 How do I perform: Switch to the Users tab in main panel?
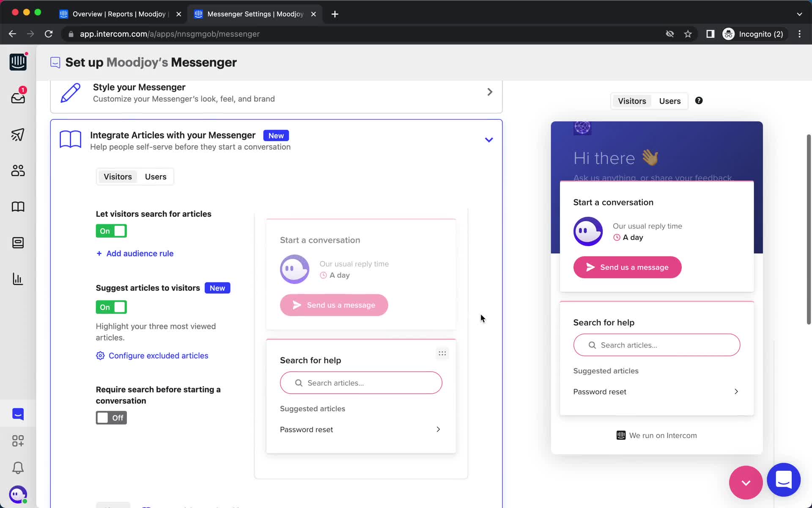(x=156, y=176)
